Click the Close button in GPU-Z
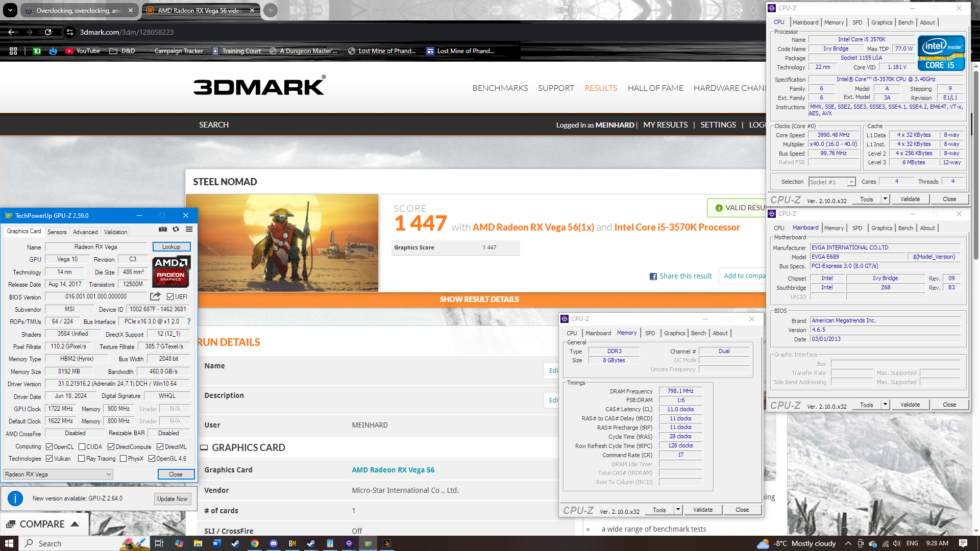The width and height of the screenshot is (980, 551). point(176,474)
